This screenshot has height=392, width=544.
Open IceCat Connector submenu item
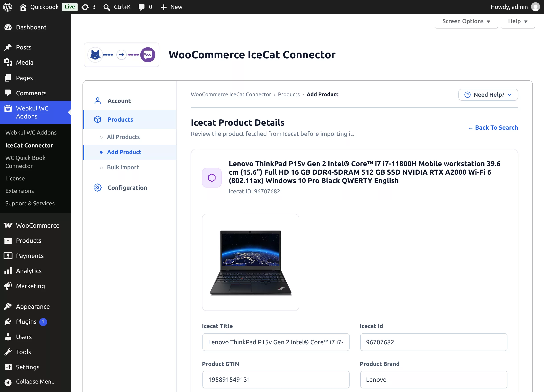click(29, 145)
